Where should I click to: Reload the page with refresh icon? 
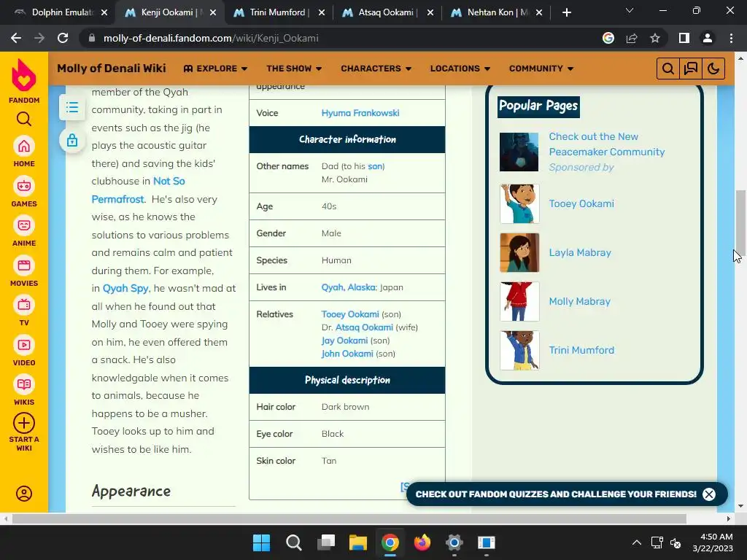63,38
